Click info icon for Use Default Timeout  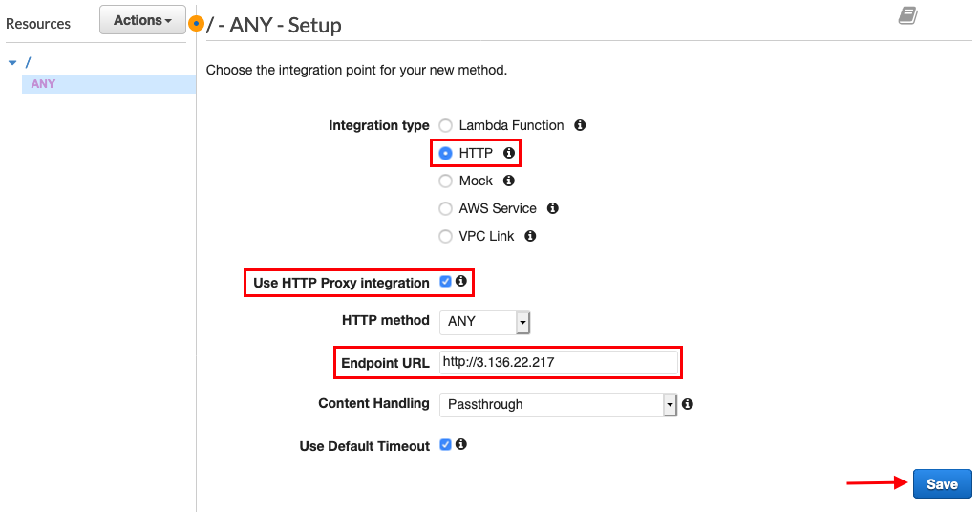pos(461,444)
